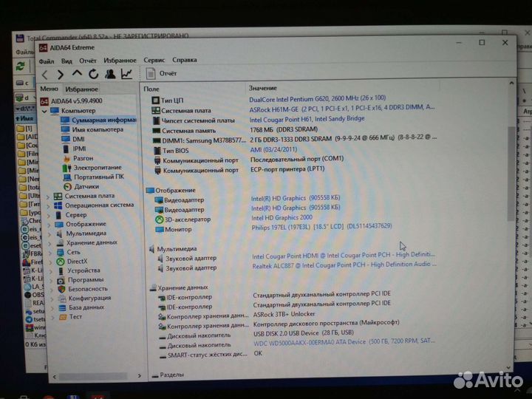Open the Электропитание battery icon item
Image resolution: width=532 pixels, height=399 pixels.
(x=67, y=168)
